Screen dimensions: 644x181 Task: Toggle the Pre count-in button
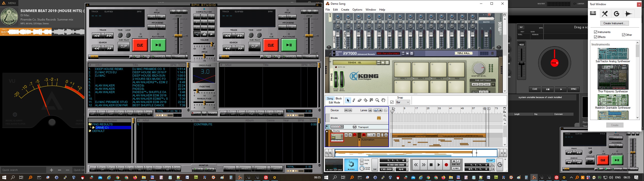pyautogui.click(x=362, y=164)
